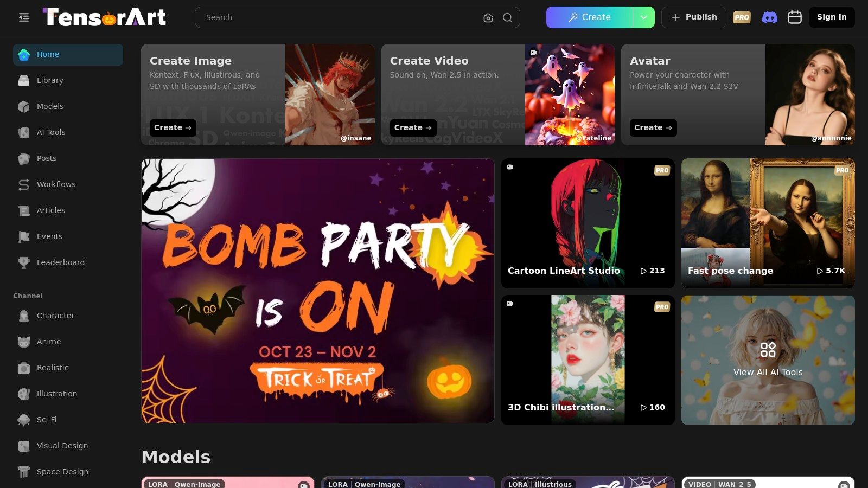Click the View All AI Tools label
The height and width of the screenshot is (488, 868).
click(x=768, y=373)
